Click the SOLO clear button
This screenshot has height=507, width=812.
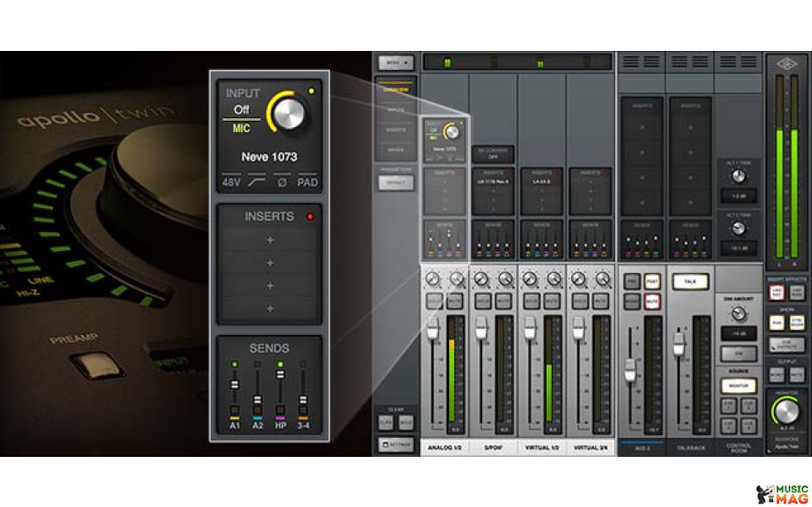(x=406, y=422)
